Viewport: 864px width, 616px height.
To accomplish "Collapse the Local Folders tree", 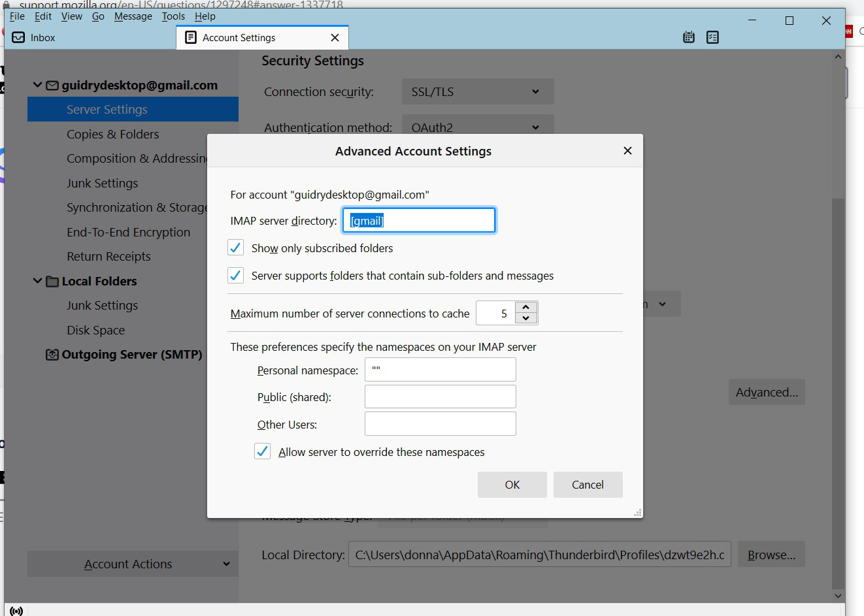I will coord(37,281).
